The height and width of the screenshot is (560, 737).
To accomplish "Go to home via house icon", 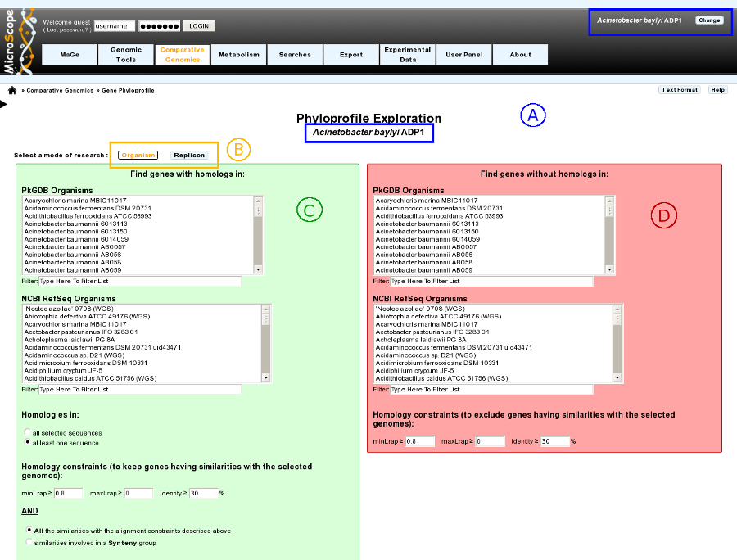I will coord(12,90).
